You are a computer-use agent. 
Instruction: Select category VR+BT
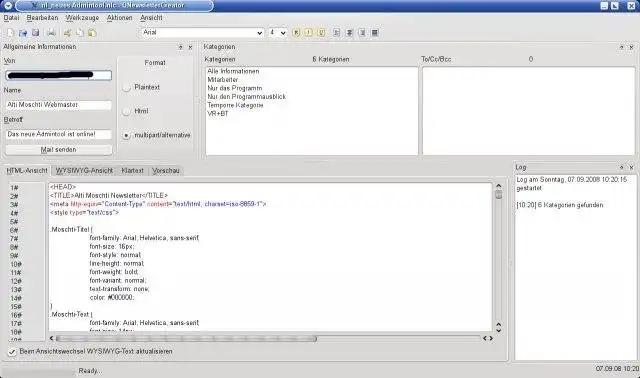[218, 114]
